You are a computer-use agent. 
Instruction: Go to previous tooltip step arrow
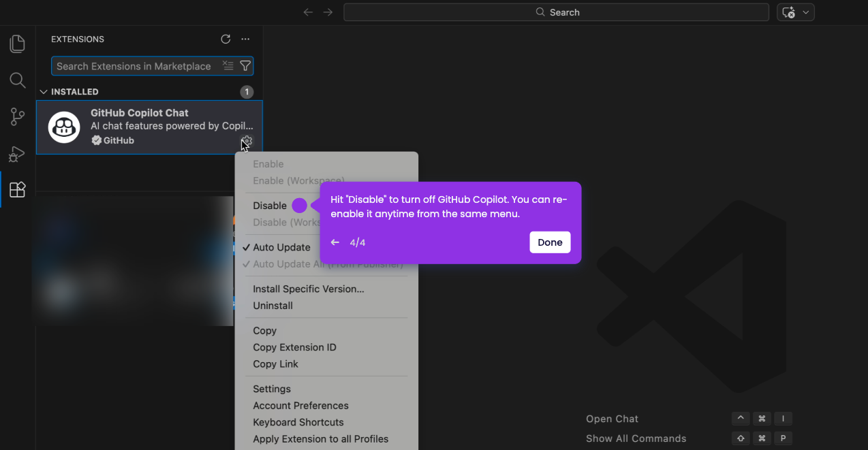335,242
